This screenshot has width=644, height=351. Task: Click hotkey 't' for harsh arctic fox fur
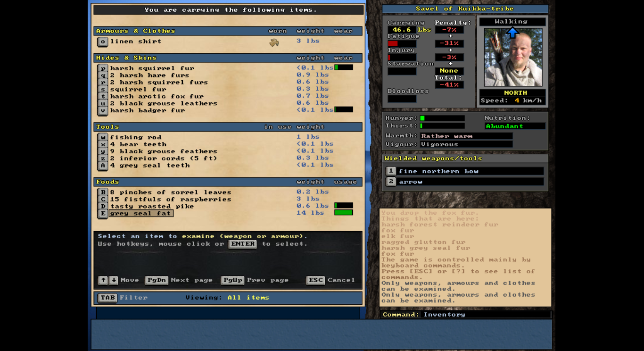click(x=103, y=96)
